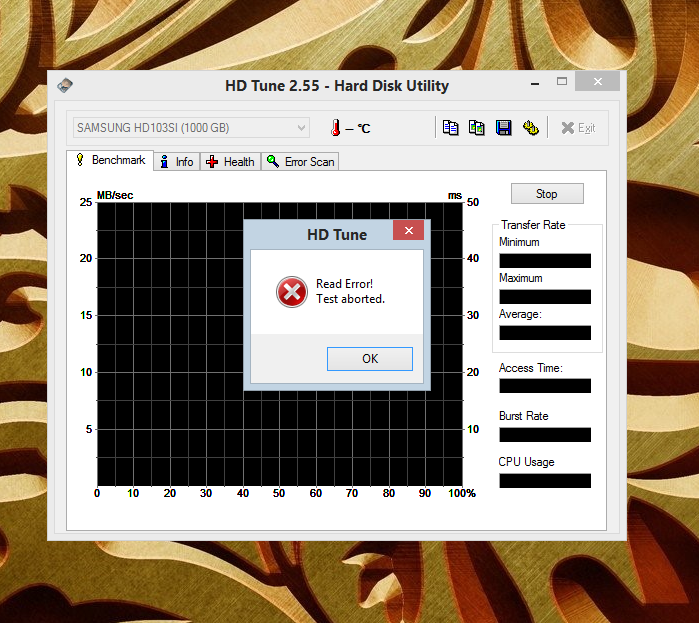Click the '100%' x-axis label

[x=462, y=493]
